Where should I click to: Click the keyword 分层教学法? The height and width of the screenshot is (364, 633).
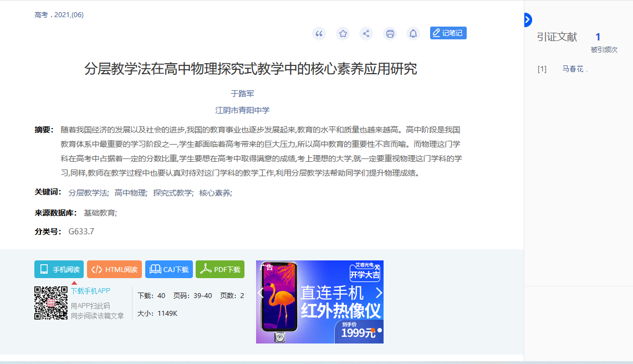click(x=88, y=193)
